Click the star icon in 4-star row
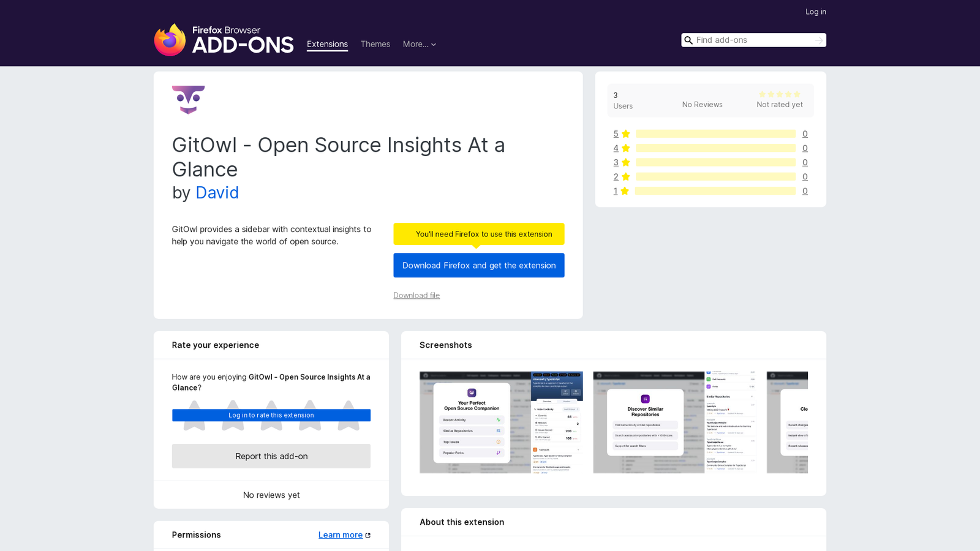This screenshot has width=980, height=551. point(625,148)
